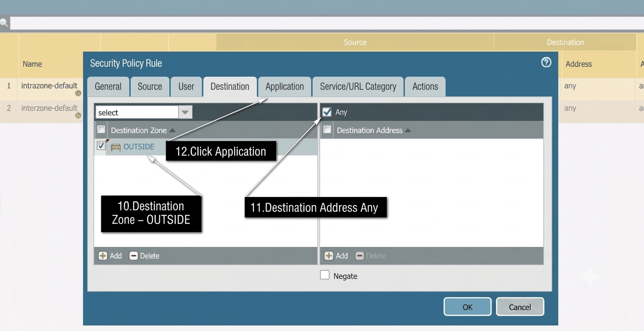Click the Name column header

tap(32, 64)
